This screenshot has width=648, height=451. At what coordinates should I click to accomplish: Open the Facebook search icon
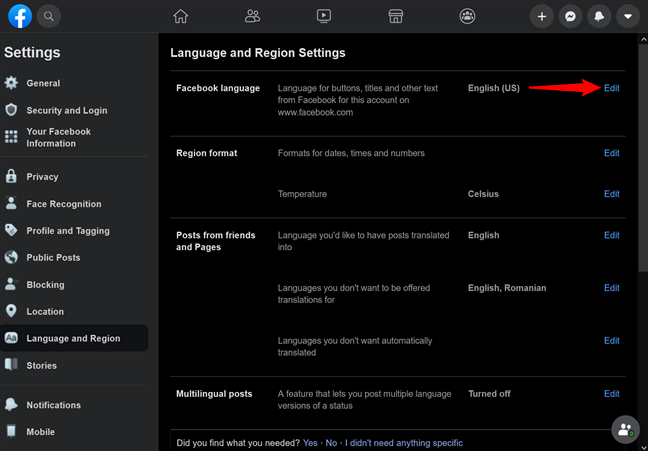(49, 16)
